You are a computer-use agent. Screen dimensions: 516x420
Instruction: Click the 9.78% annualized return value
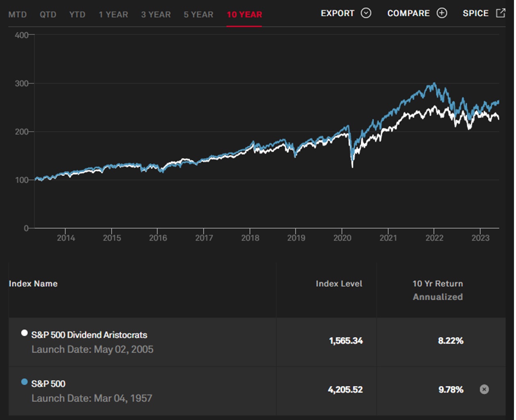coord(451,390)
